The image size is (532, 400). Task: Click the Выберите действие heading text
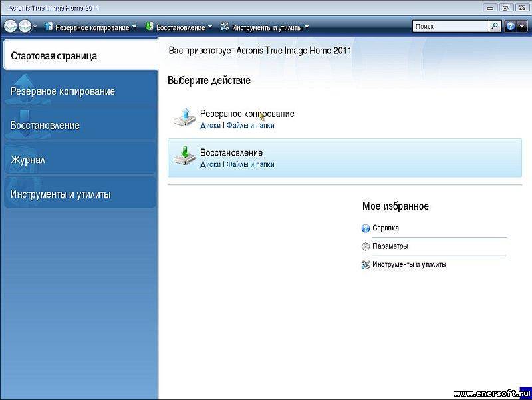pyautogui.click(x=209, y=80)
